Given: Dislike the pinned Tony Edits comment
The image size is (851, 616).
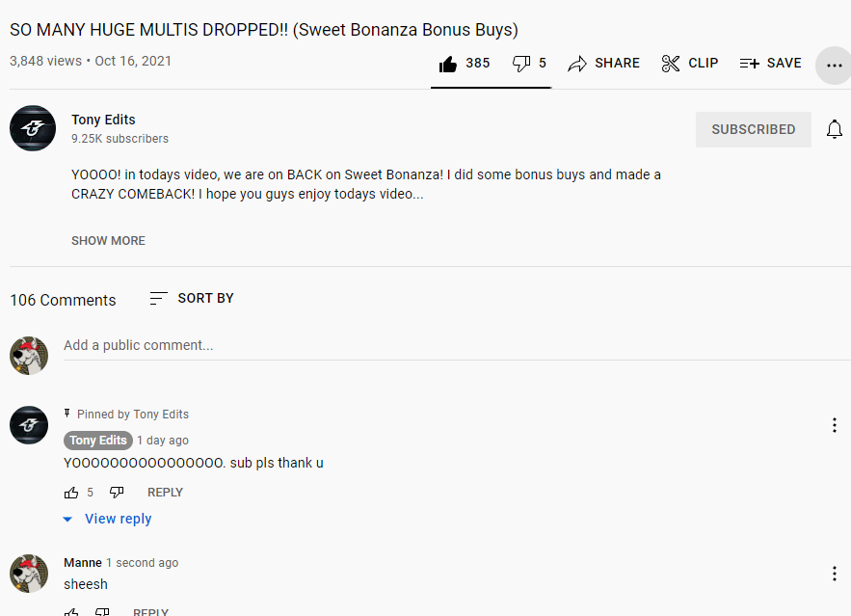Looking at the screenshot, I should tap(117, 493).
